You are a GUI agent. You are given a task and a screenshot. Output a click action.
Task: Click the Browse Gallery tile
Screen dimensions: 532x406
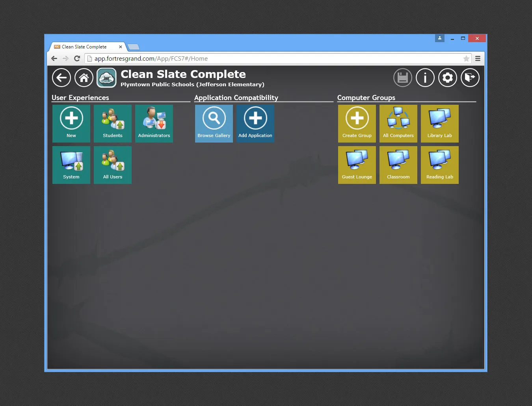click(214, 124)
